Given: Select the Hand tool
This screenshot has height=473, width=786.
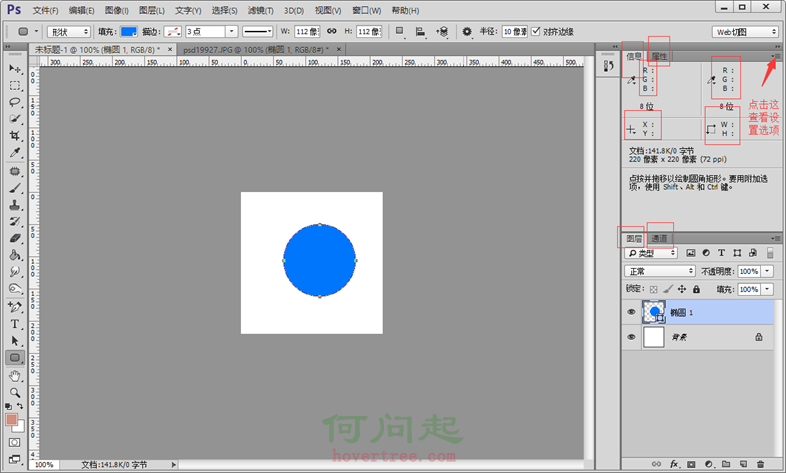Looking at the screenshot, I should [15, 375].
